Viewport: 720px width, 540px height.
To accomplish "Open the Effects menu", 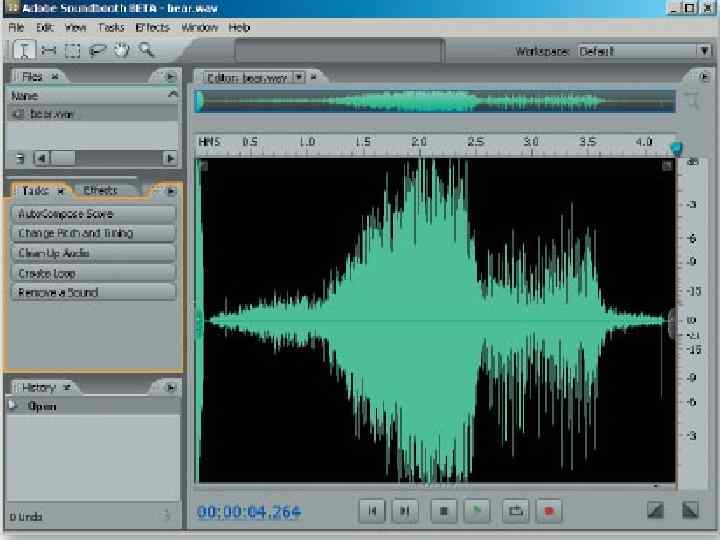I will 152,28.
